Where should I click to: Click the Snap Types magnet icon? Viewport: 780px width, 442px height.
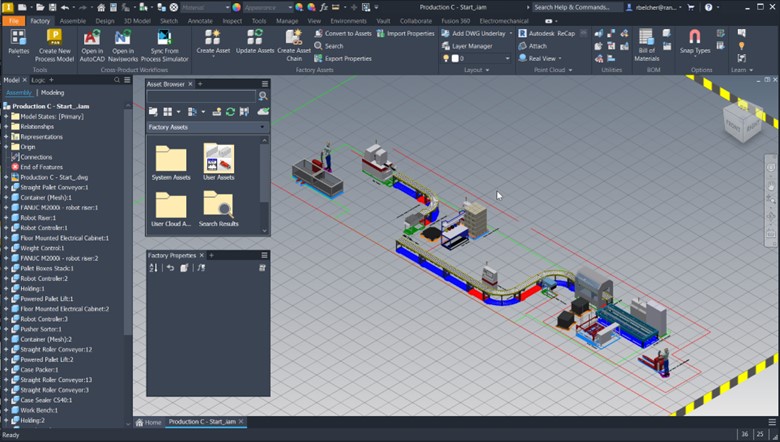[694, 37]
